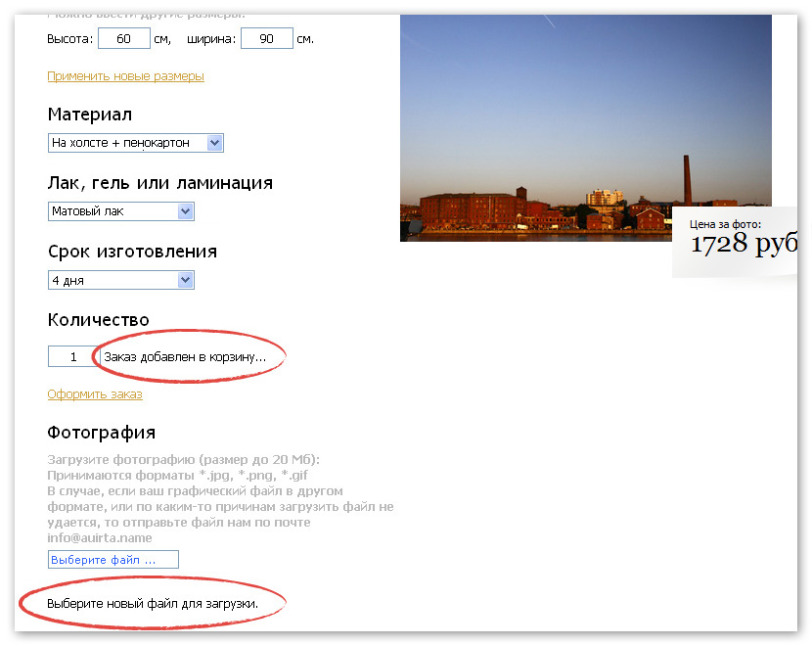
Task: Click the 'Оформить заказ' link
Action: coord(95,394)
